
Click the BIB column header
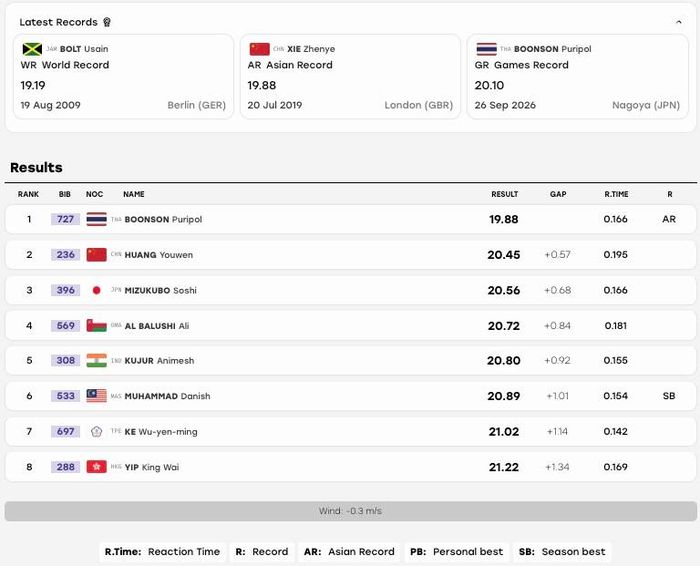65,194
